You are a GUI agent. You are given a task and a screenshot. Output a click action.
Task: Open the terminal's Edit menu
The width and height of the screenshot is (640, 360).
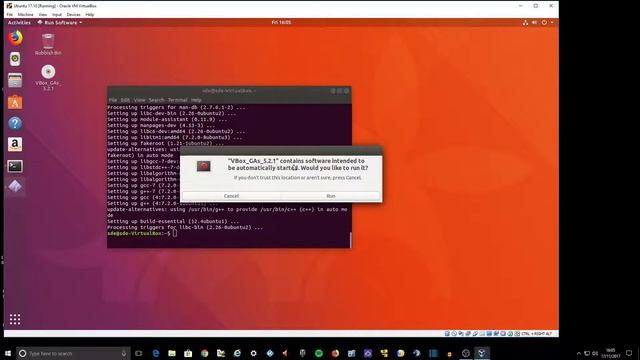click(x=125, y=100)
